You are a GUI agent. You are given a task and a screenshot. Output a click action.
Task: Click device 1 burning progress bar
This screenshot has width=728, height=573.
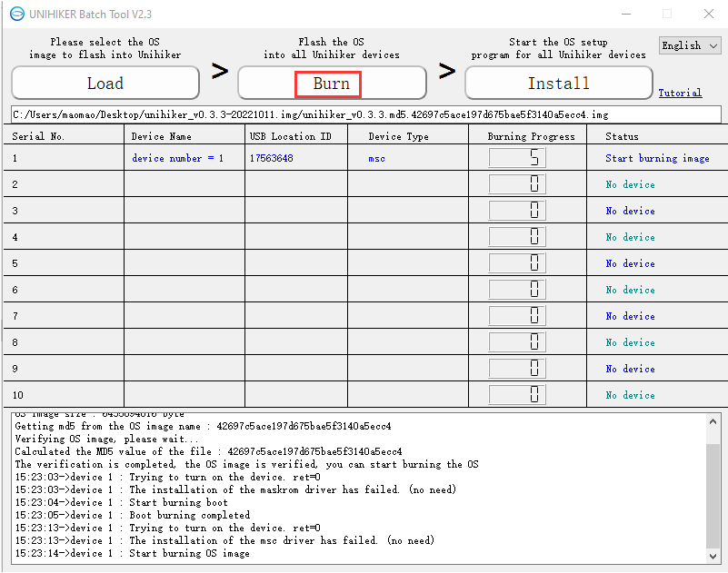click(x=517, y=157)
